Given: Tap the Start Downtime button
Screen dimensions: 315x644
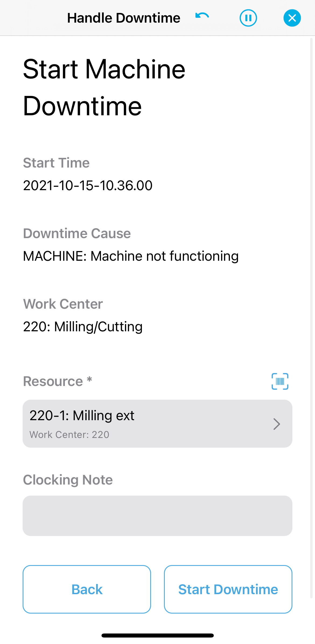Looking at the screenshot, I should point(228,589).
